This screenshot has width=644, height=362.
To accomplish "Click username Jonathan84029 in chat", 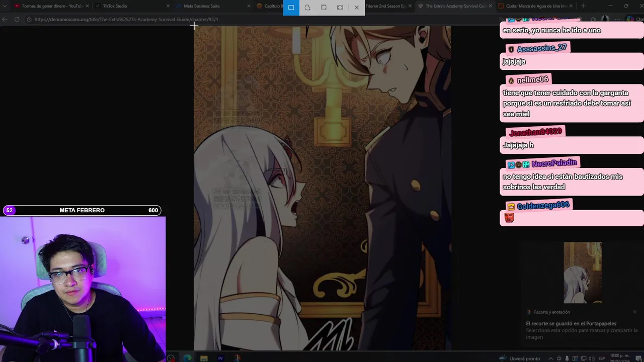I will click(x=535, y=132).
